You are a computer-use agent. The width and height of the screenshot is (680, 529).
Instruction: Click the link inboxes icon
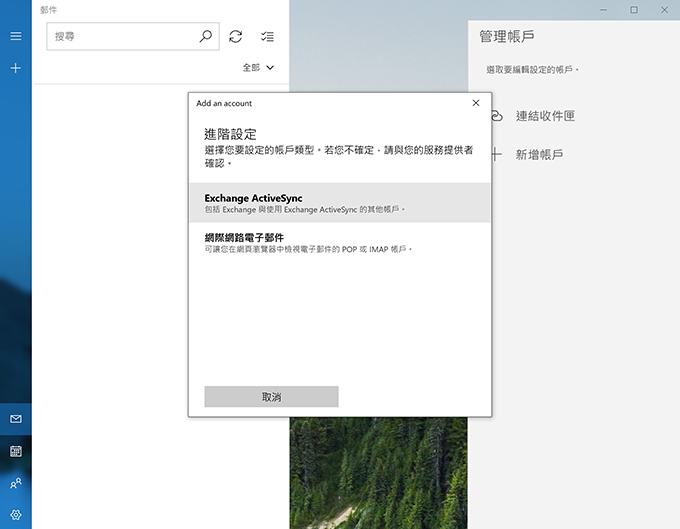497,116
